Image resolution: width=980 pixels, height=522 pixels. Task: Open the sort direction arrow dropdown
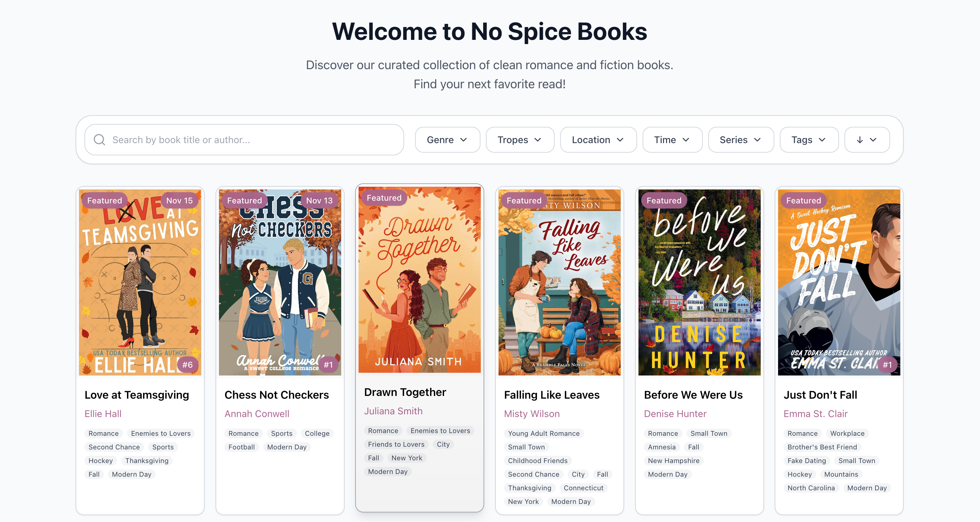866,140
